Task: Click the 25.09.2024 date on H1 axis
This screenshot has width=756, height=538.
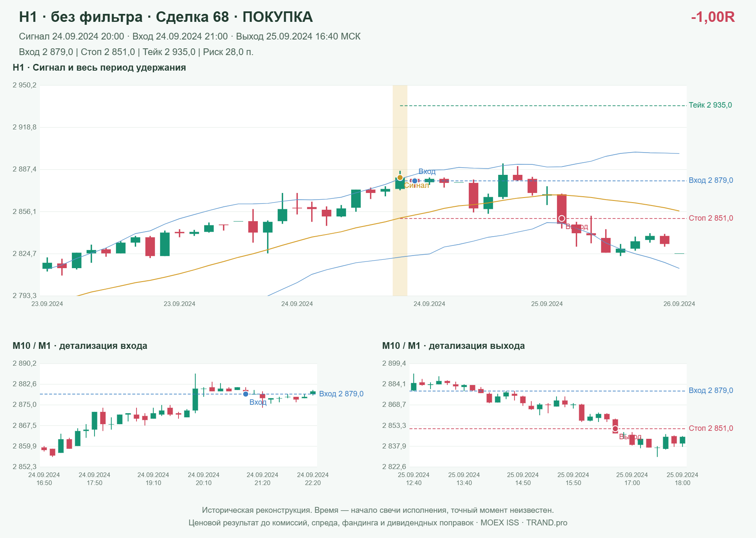Action: point(547,304)
